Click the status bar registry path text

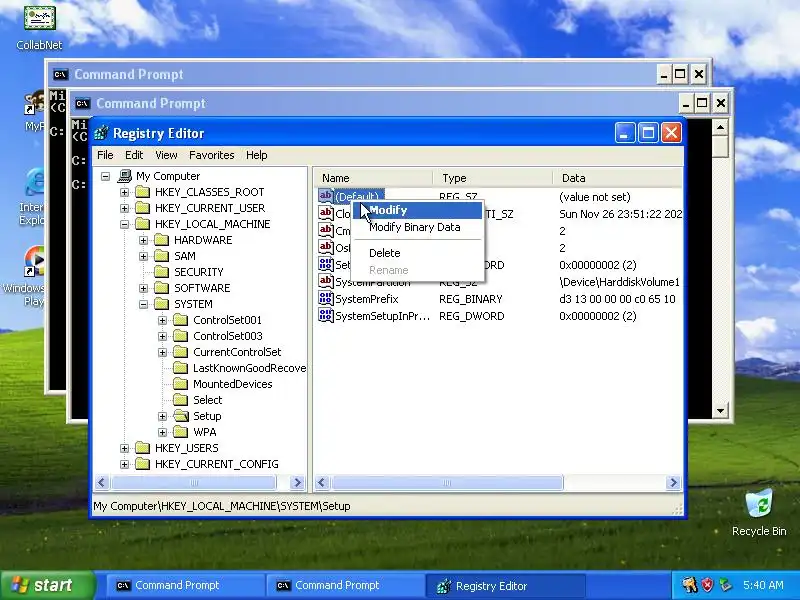pos(221,506)
